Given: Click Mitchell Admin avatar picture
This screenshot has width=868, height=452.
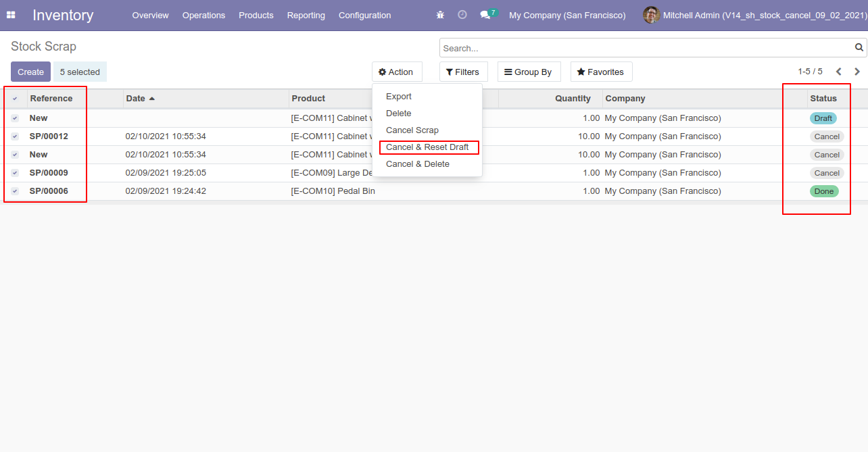Looking at the screenshot, I should point(651,15).
